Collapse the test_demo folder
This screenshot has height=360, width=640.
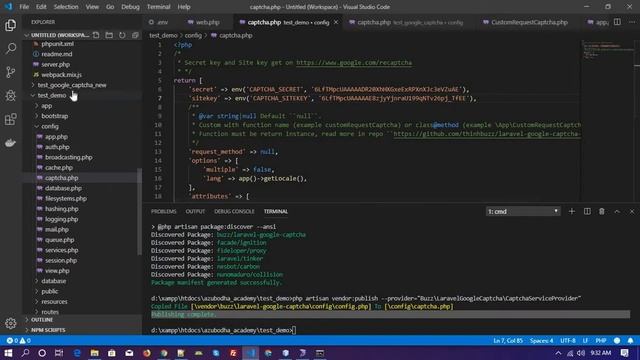pyautogui.click(x=52, y=95)
